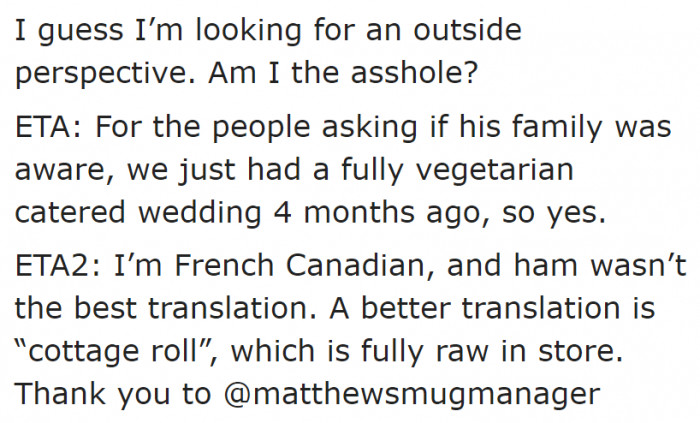Click the "ETA2:" label in third paragraph
Image resolution: width=700 pixels, height=423 pixels.
click(x=58, y=265)
